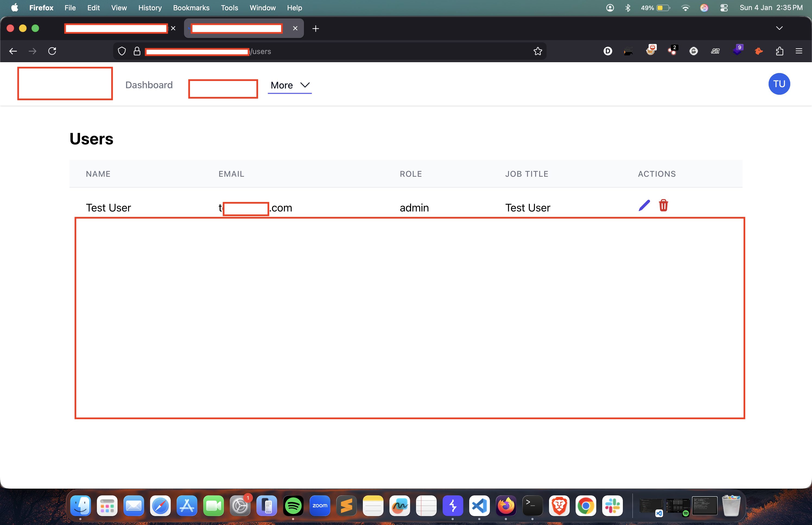Viewport: 812px width, 525px height.
Task: Launch Zoom from the Dock
Action: point(320,505)
